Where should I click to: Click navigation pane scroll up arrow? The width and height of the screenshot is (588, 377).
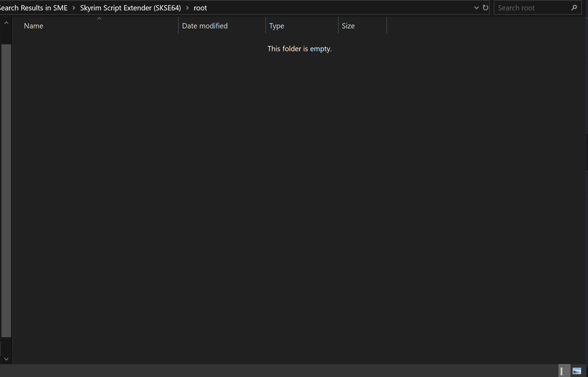pyautogui.click(x=6, y=23)
